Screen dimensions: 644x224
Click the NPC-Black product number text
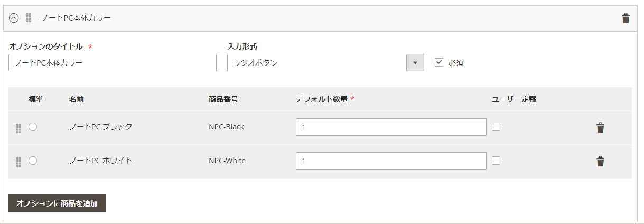point(226,127)
